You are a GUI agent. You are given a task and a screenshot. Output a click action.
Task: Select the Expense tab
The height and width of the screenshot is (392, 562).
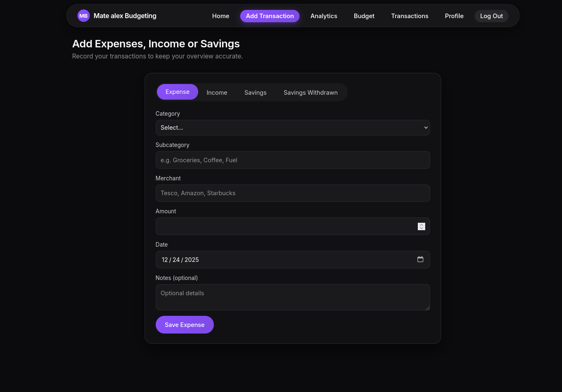point(178,92)
